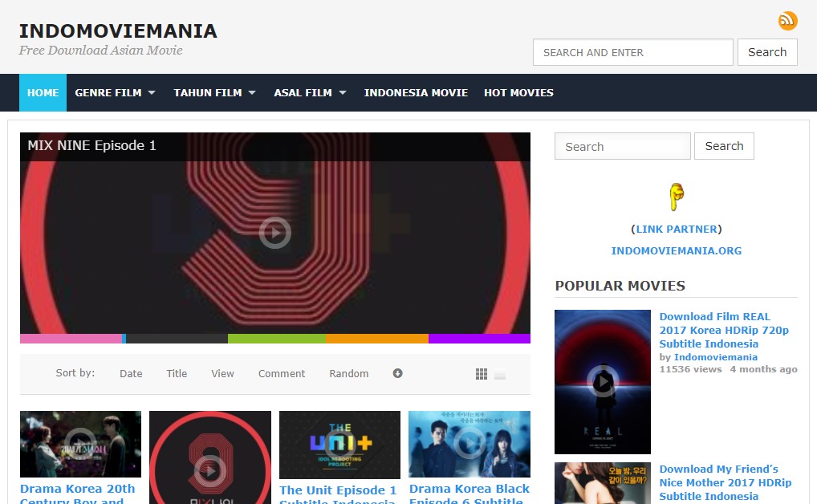The width and height of the screenshot is (817, 504).
Task: Open ASAL FILM menu label
Action: [303, 93]
